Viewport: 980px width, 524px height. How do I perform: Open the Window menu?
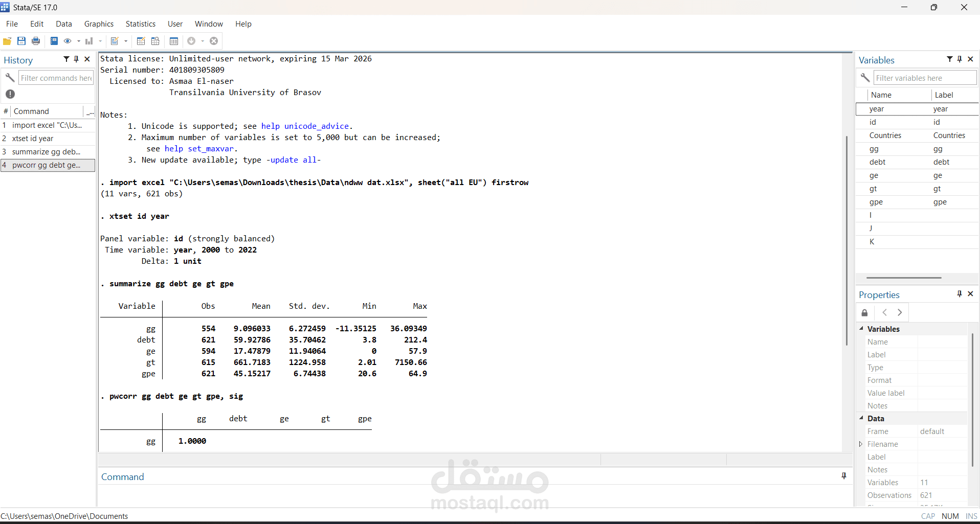[209, 24]
